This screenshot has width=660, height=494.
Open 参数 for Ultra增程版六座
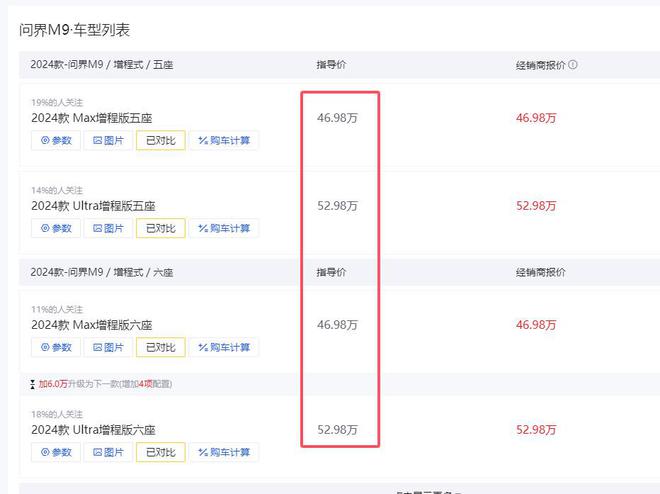point(56,452)
